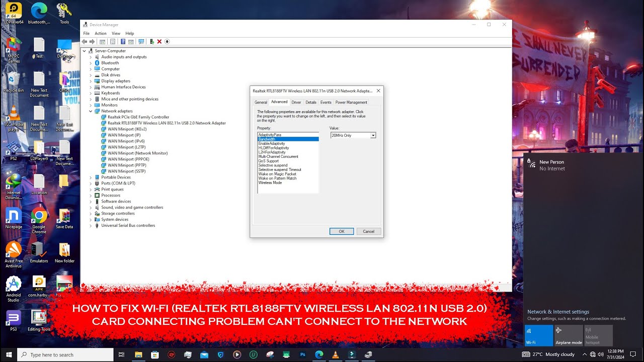Switch to the Driver tab

coord(296,102)
